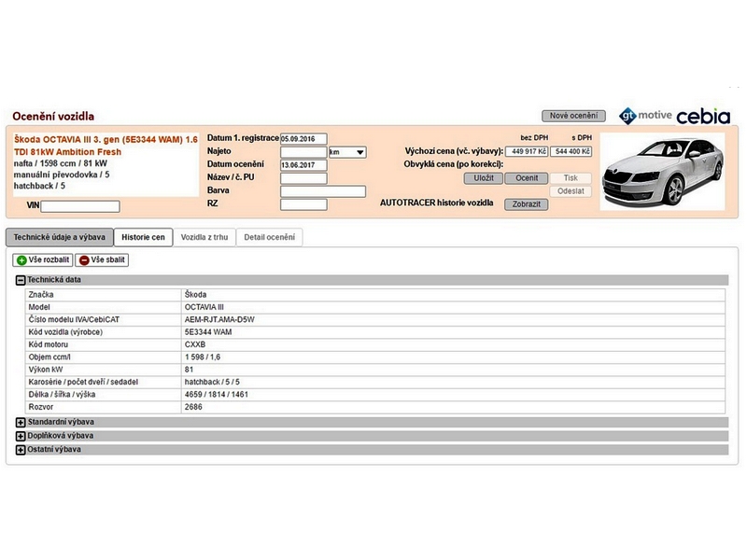Click the Rozvor value 2686
The width and height of the screenshot is (747, 560).
click(193, 407)
